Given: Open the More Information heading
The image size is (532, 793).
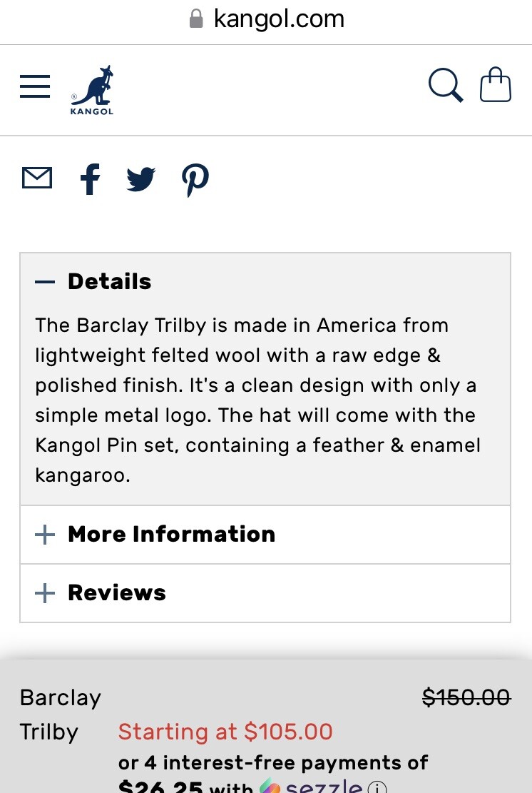Looking at the screenshot, I should point(171,535).
